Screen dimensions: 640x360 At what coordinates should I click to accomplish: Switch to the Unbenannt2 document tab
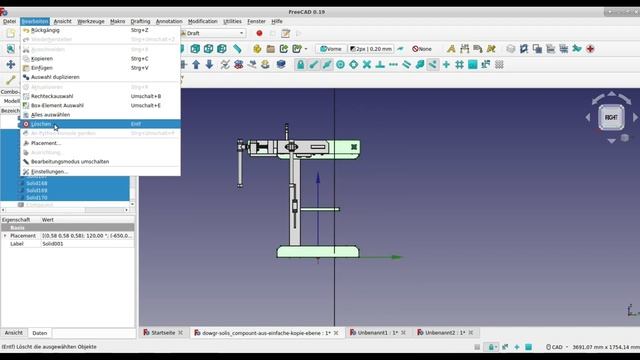444,333
